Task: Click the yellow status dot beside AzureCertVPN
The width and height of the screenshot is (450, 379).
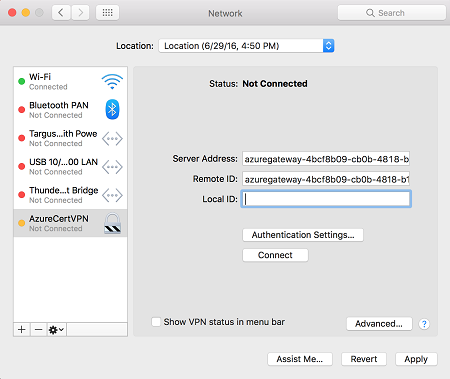Action: pyautogui.click(x=22, y=223)
